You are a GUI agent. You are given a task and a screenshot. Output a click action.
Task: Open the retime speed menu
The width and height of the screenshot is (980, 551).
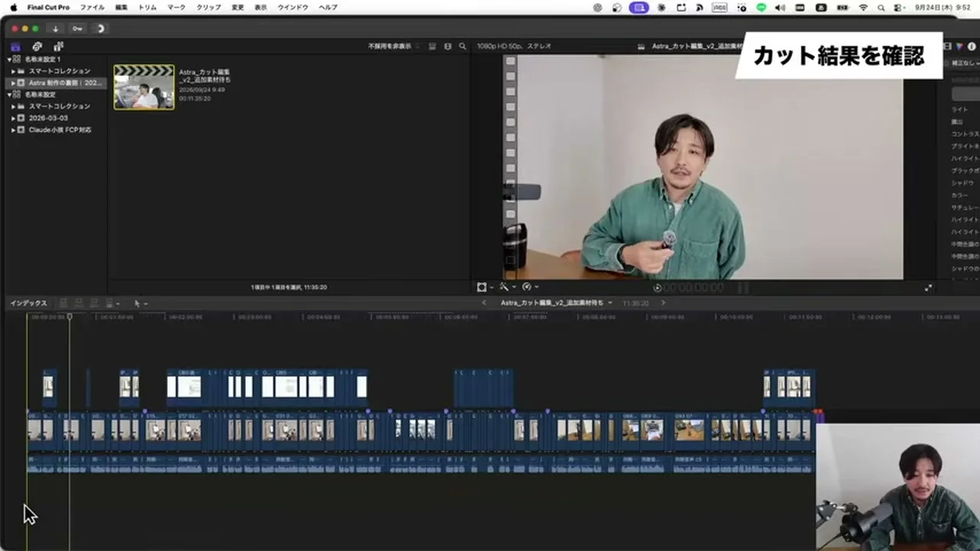point(530,287)
